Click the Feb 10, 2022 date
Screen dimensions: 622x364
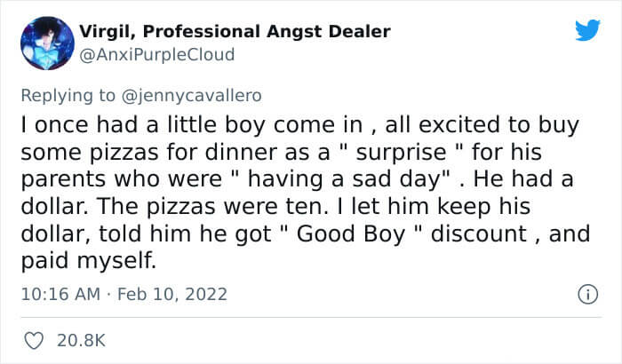[172, 295]
